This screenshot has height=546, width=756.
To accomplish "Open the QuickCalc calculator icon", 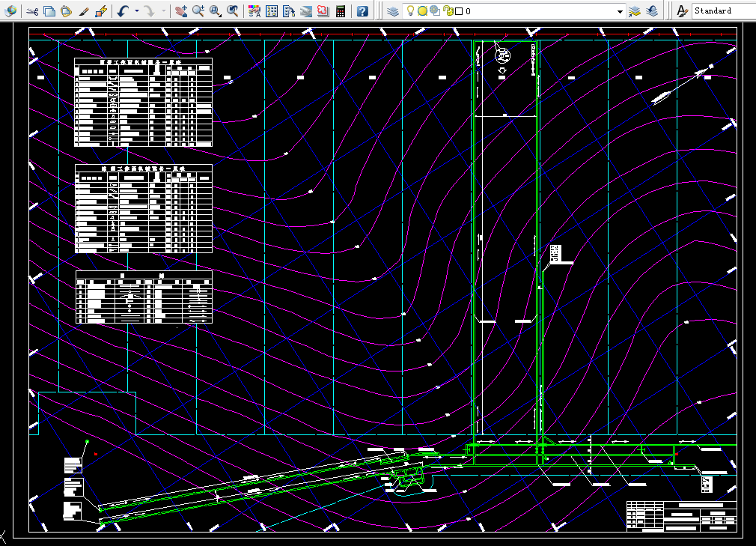I will point(341,11).
